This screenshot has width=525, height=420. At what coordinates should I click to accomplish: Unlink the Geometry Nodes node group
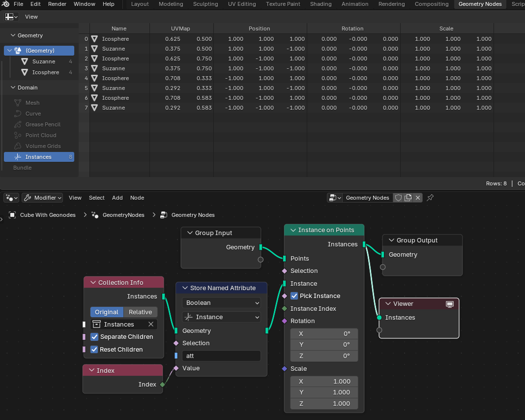[x=418, y=198]
